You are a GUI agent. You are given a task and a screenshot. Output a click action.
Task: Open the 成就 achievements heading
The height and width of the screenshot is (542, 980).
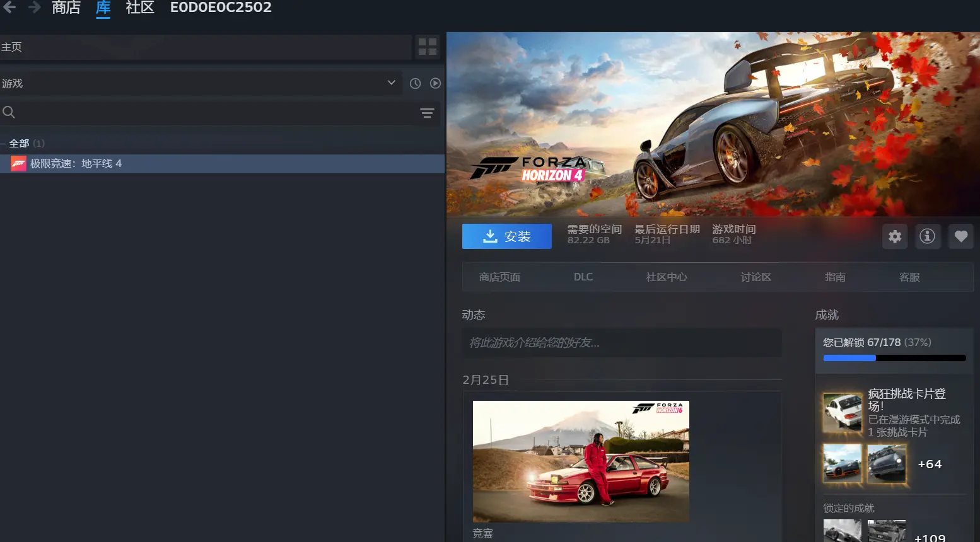(x=827, y=315)
